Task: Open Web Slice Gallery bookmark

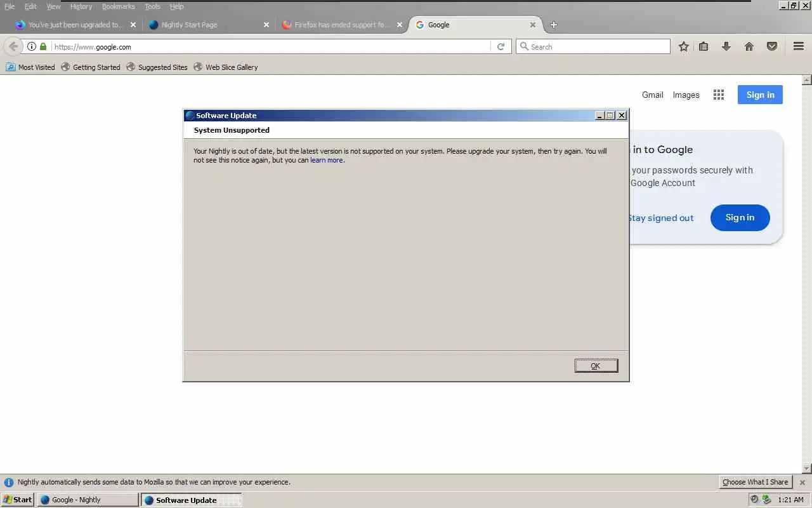Action: coord(225,67)
